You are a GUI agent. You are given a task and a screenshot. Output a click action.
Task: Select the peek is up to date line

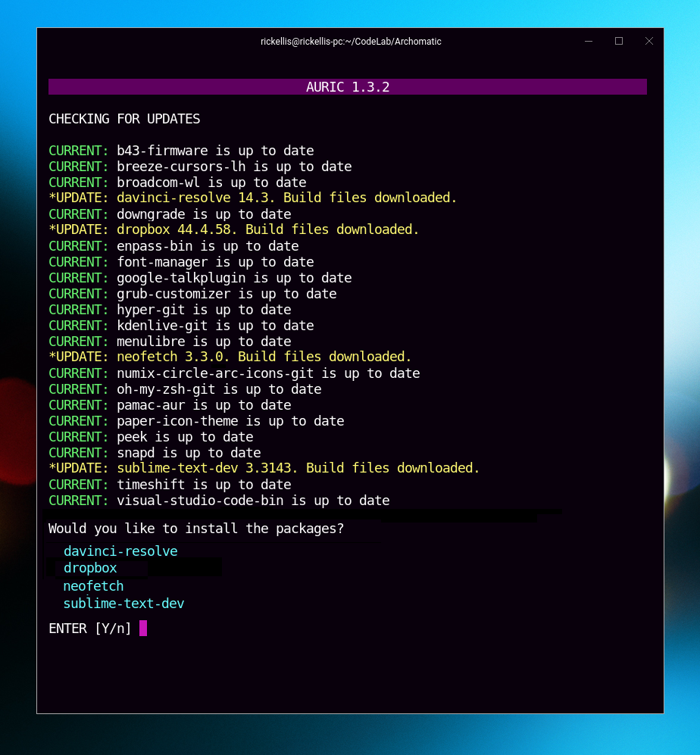pyautogui.click(x=151, y=437)
